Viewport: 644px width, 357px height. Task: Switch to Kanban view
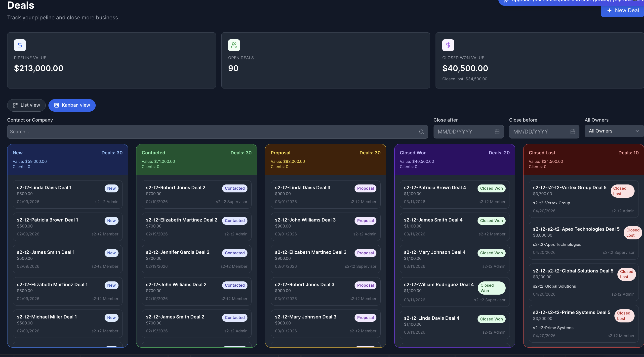coord(72,105)
